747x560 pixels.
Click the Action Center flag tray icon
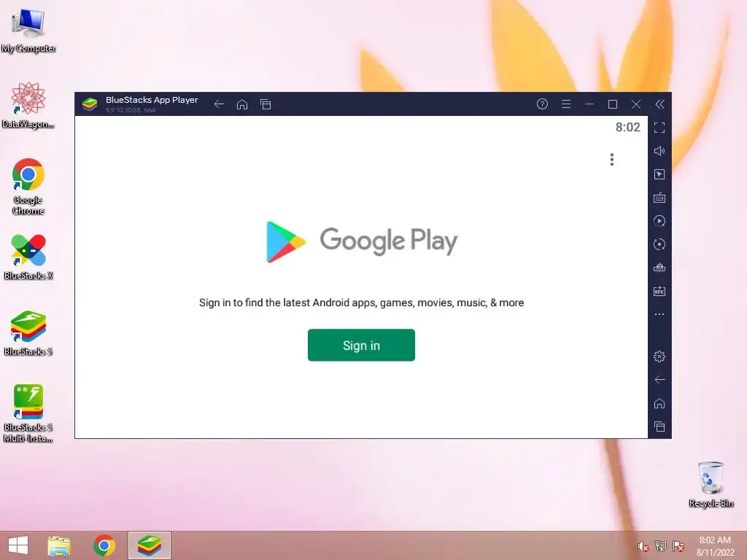[678, 546]
